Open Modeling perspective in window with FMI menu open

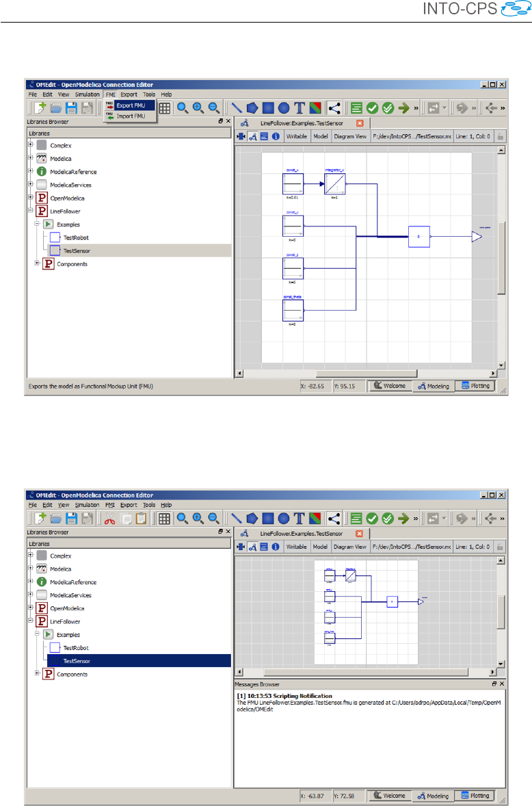pos(434,386)
